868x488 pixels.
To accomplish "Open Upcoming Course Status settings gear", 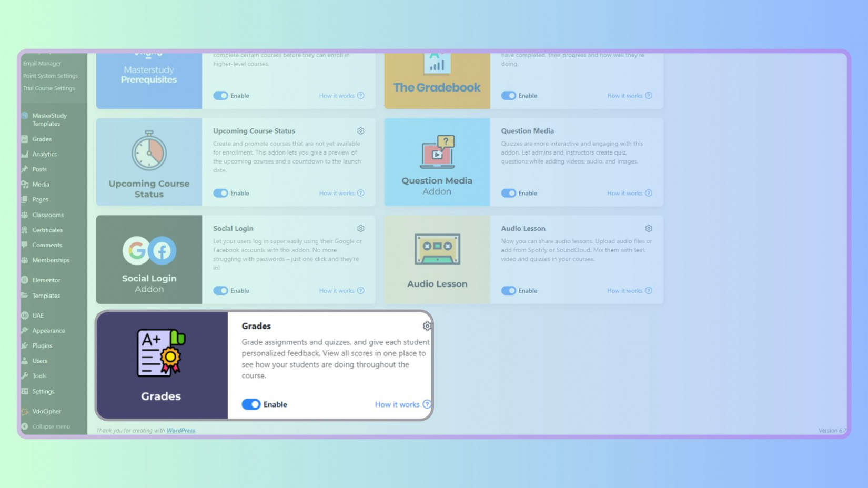I will click(361, 131).
